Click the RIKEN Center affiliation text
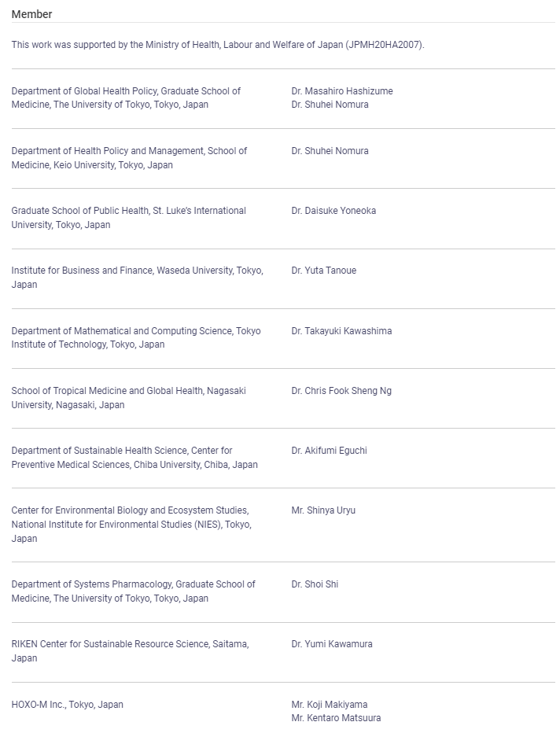 130,651
